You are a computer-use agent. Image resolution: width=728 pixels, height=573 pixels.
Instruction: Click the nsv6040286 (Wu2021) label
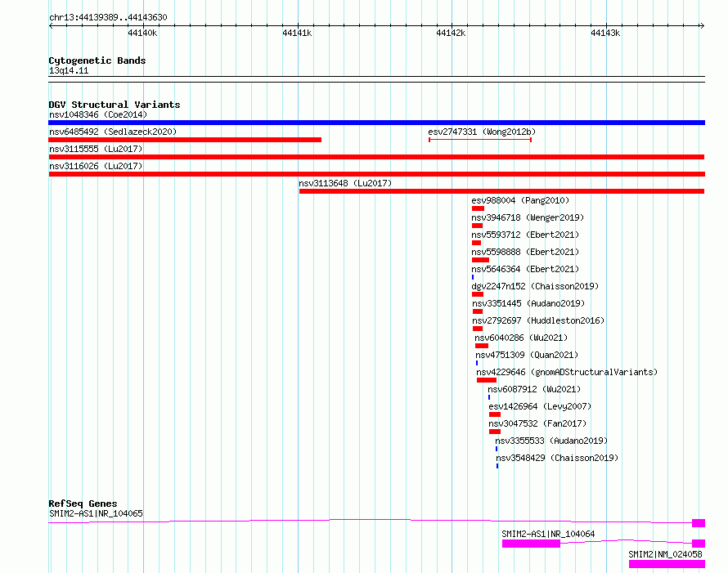[x=521, y=338]
